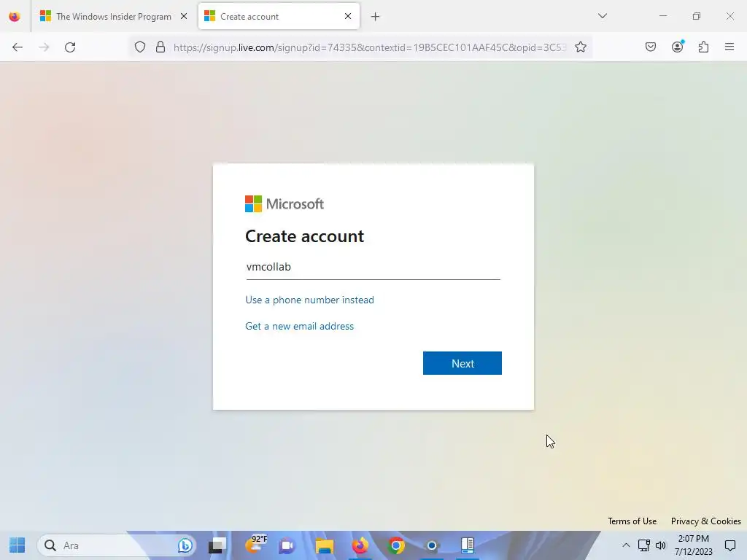The height and width of the screenshot is (560, 747).
Task: Minimize the Firefox window
Action: click(x=662, y=16)
